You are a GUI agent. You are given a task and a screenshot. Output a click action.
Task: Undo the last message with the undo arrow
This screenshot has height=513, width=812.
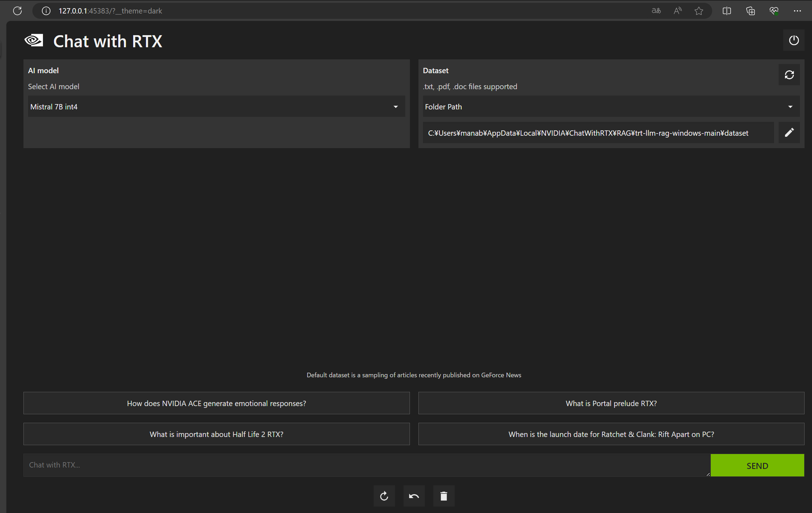pos(414,496)
